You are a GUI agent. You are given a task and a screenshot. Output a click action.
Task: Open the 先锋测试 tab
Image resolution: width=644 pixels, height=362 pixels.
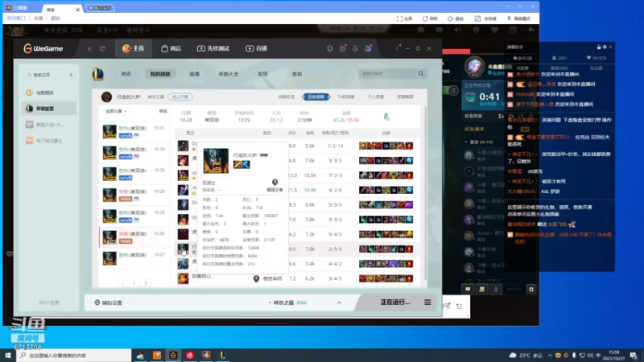[x=213, y=48]
